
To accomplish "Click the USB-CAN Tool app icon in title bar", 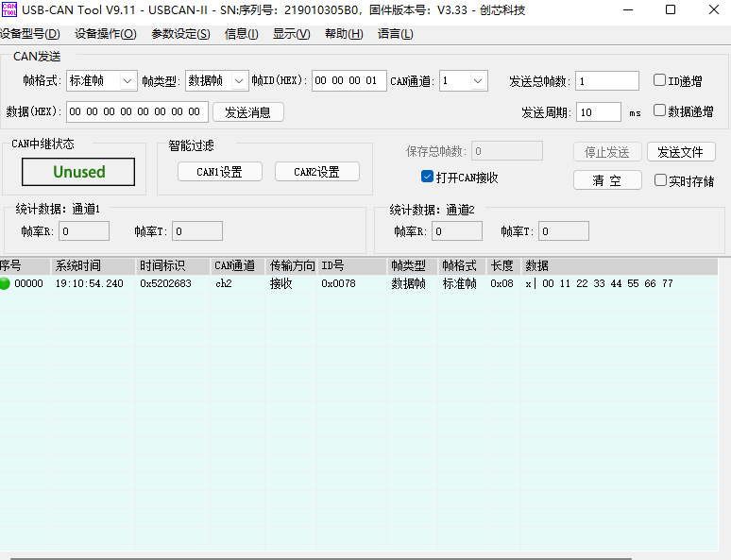I will 8,9.
